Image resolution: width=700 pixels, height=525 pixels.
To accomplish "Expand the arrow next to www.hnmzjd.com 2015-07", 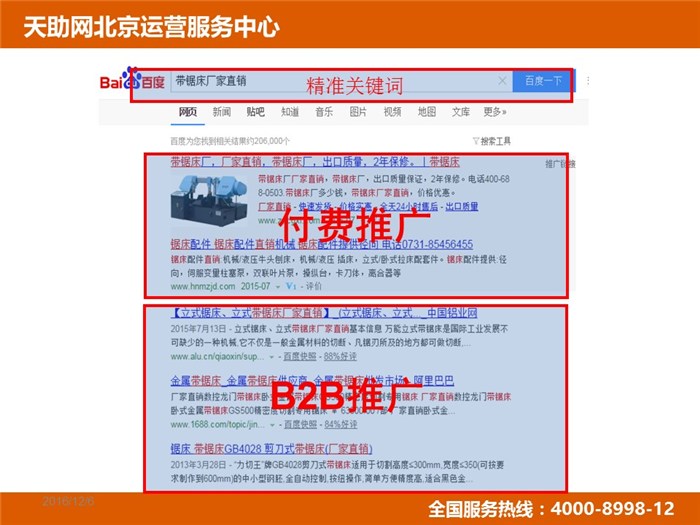I will click(278, 287).
